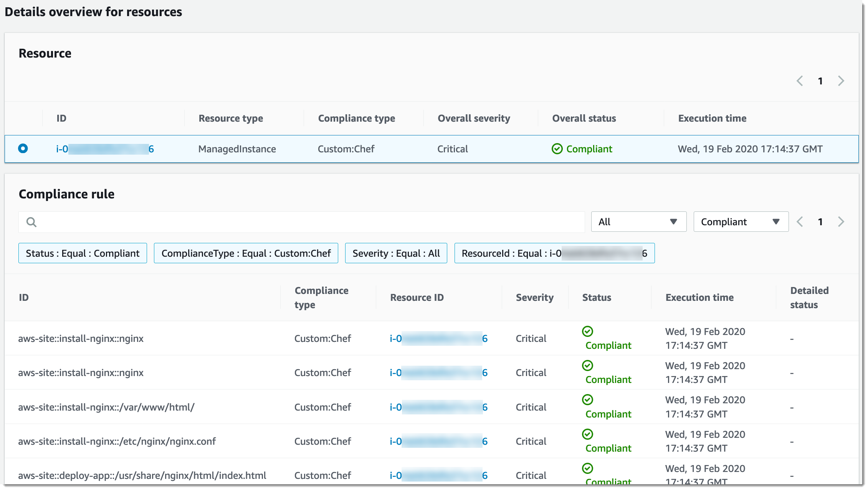Click the Compliant icon for aws-site::install-nginx::nginx first row
This screenshot has height=490, width=868.
(x=590, y=330)
